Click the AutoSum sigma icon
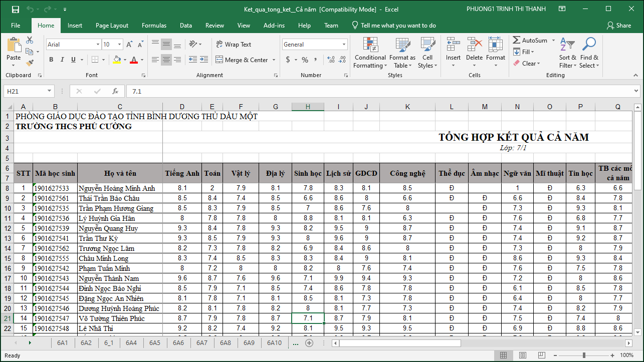The height and width of the screenshot is (362, 644). click(x=517, y=40)
